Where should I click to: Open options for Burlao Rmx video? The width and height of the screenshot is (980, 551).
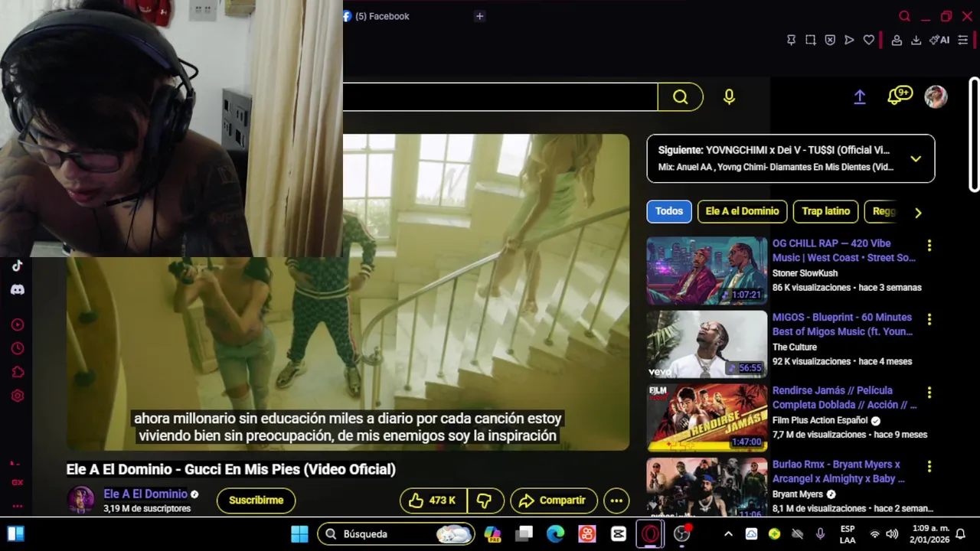point(929,466)
